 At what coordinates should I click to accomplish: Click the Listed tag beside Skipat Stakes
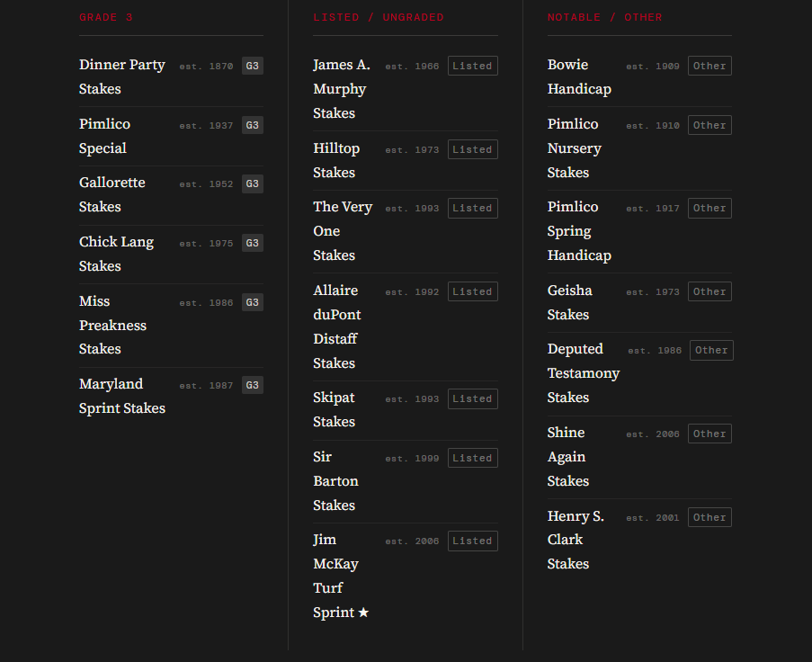(x=472, y=398)
